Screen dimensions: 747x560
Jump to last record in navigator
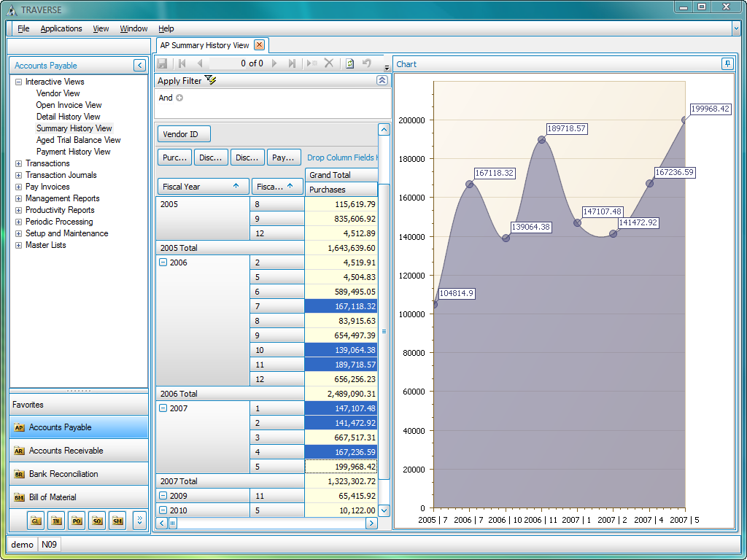pos(292,63)
